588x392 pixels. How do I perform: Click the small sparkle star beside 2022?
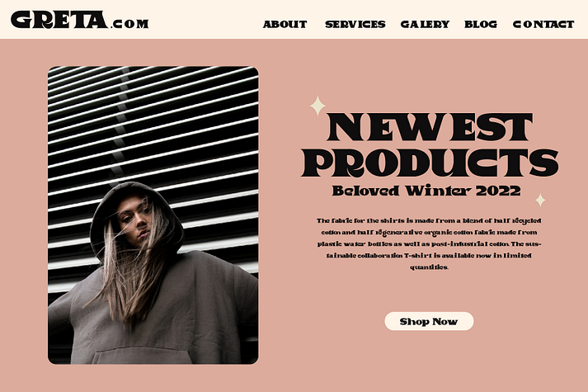tap(540, 200)
